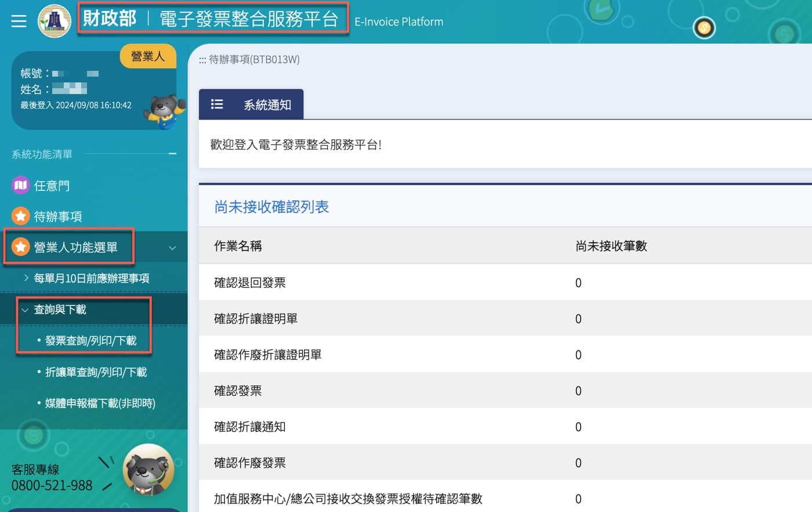Open 發票查詢/列印/下載
The height and width of the screenshot is (512, 812).
click(x=90, y=341)
